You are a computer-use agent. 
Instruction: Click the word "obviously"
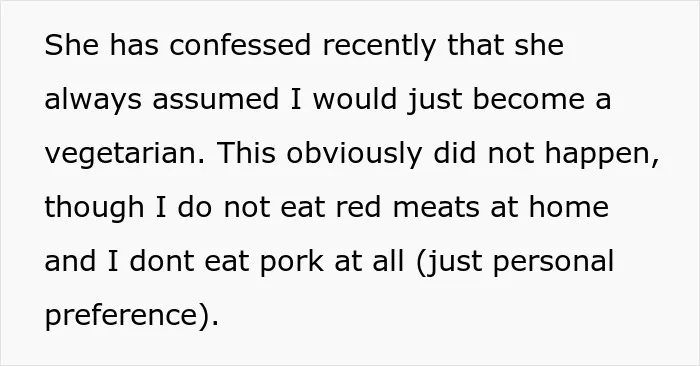(354, 155)
